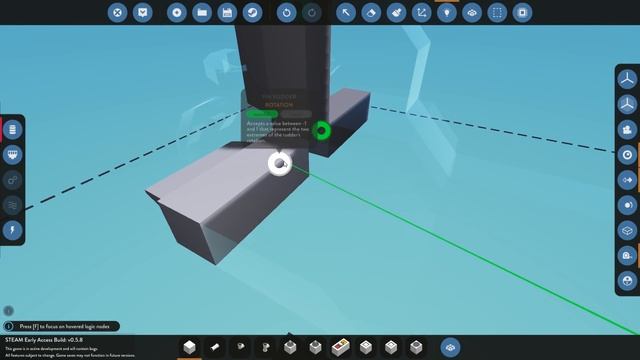Open the dropdown chevron menu in the top toolbar
The image size is (640, 360).
tap(142, 13)
